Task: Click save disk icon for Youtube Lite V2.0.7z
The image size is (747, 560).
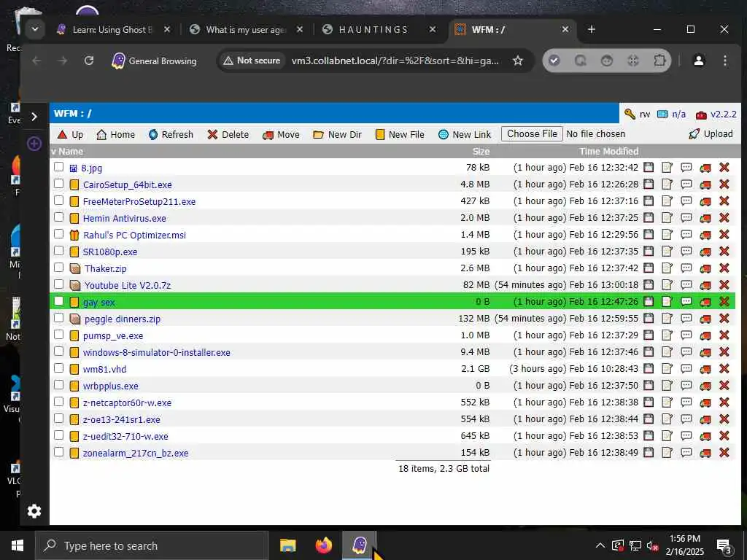Action: tap(649, 285)
